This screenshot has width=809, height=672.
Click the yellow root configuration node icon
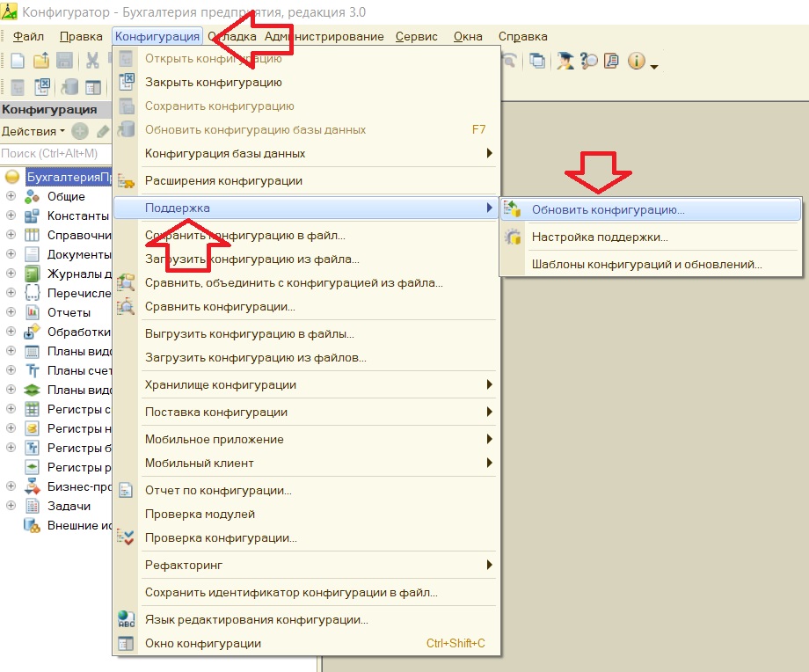tap(11, 177)
